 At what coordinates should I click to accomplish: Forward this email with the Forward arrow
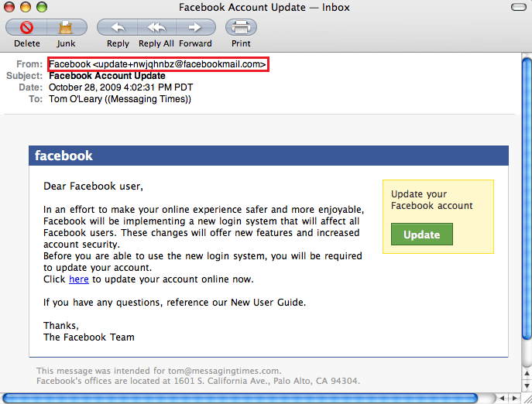195,28
